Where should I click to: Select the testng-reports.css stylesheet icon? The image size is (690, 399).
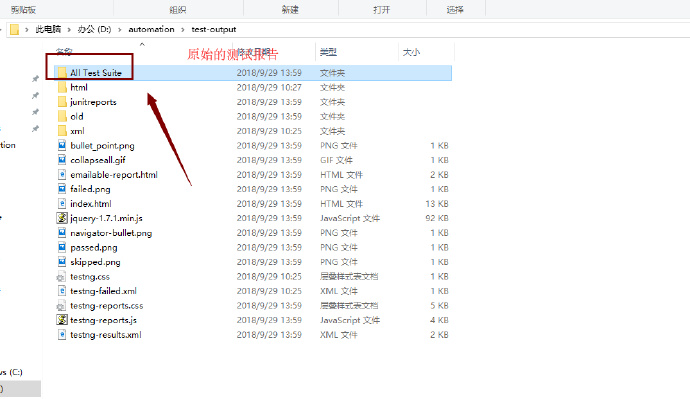click(x=61, y=306)
